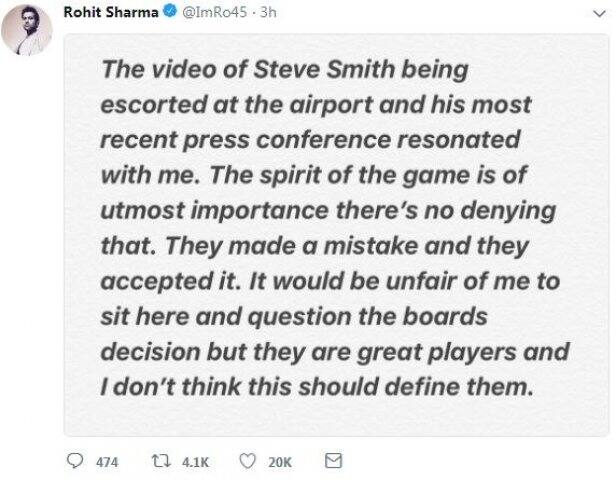Open the tweet via 3h timestamp

point(268,12)
